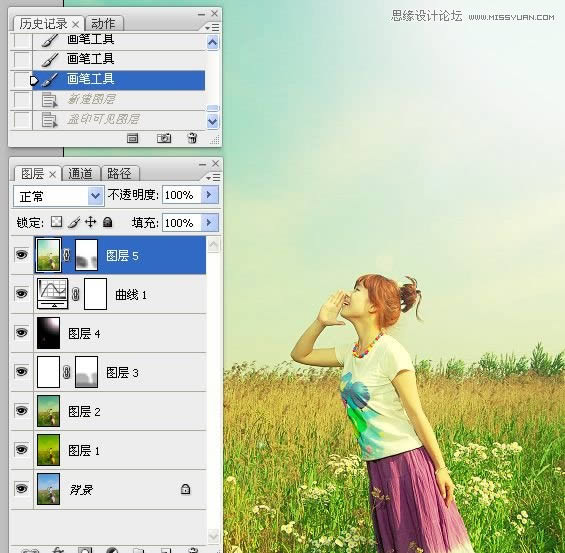Screen dimensions: 565x553
Task: Click the lock image pixels brush icon
Action: 74,222
